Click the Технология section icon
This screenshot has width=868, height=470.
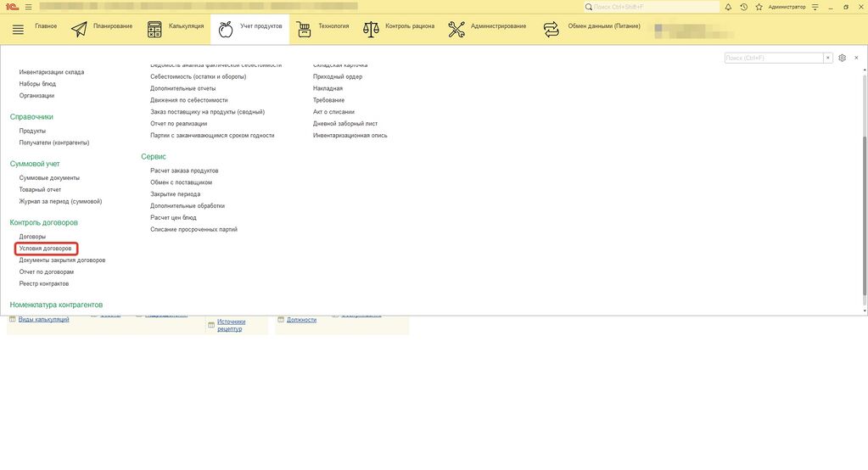point(303,28)
